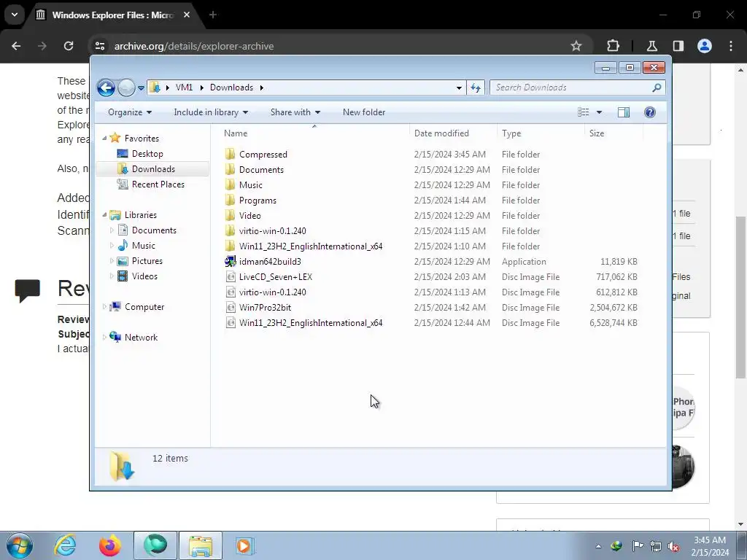Open Explorer help with the question mark
Viewport: 747px width, 560px height.
[x=650, y=112]
